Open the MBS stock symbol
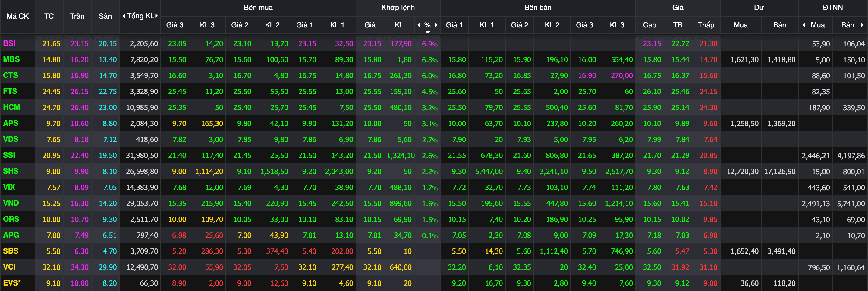868x291 pixels. (11, 59)
